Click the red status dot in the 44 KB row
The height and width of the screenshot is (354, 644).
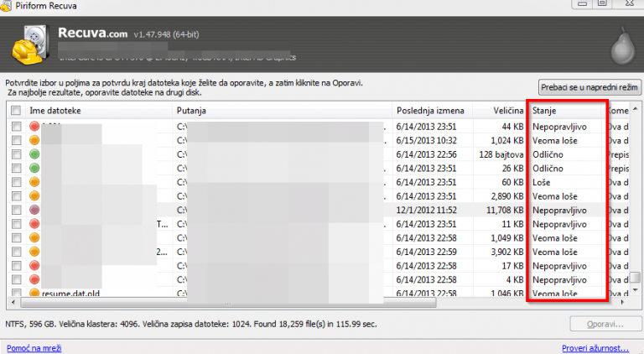click(x=34, y=127)
